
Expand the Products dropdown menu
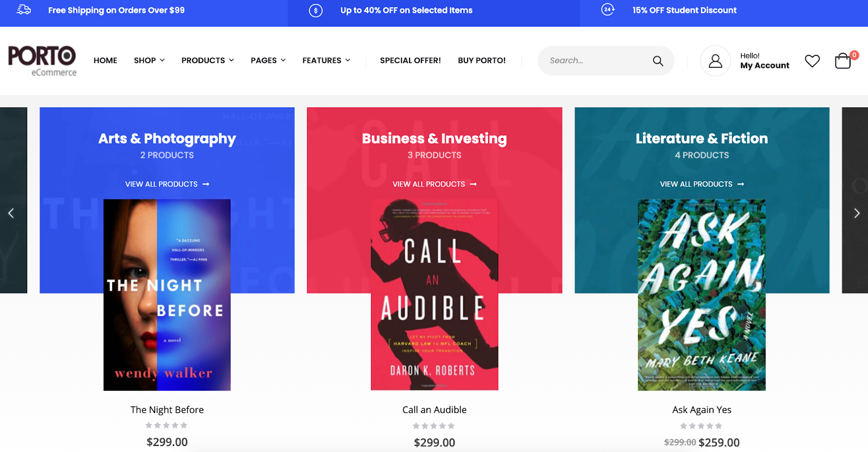[207, 60]
